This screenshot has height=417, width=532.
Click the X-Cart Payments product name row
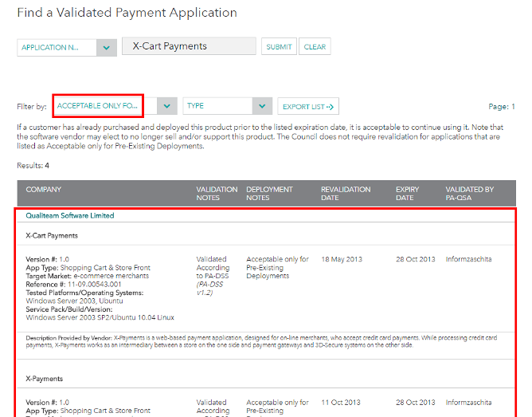tap(266, 235)
